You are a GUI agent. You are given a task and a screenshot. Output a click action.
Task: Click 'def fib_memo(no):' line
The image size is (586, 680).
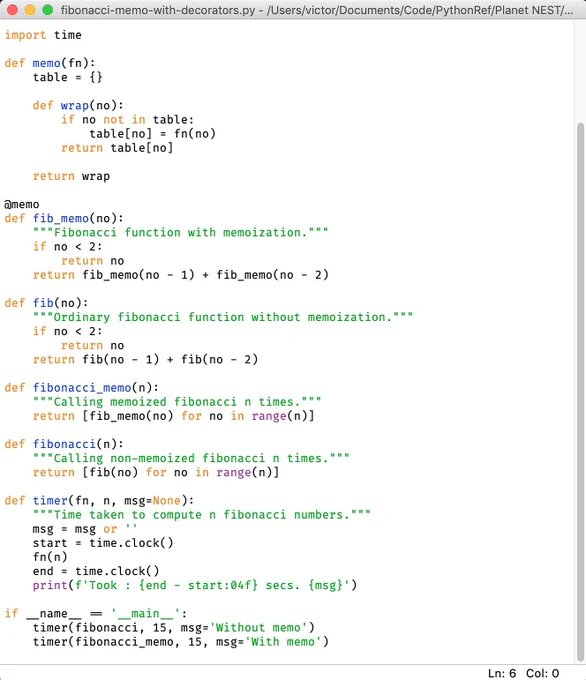click(64, 219)
